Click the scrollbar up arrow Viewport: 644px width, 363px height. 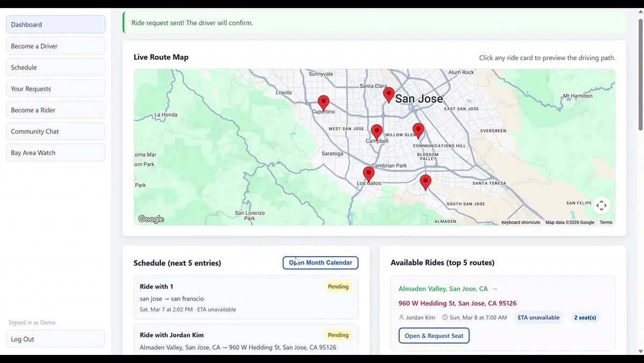click(x=640, y=12)
